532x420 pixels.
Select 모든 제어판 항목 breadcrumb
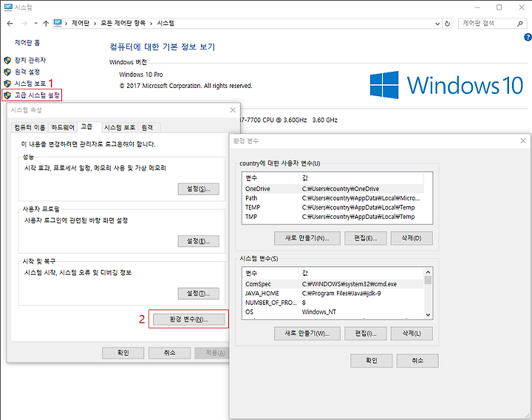point(123,23)
